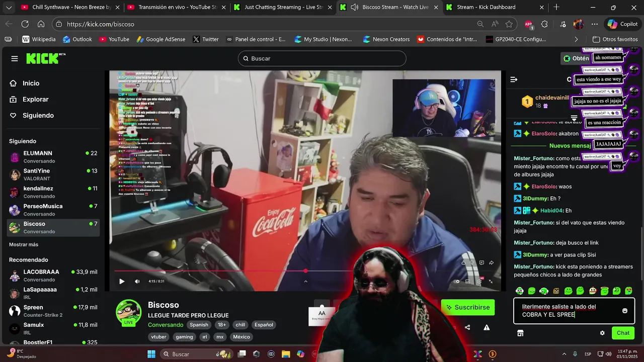Focus the Kick Buscar search field
644x362 pixels.
(322, 58)
